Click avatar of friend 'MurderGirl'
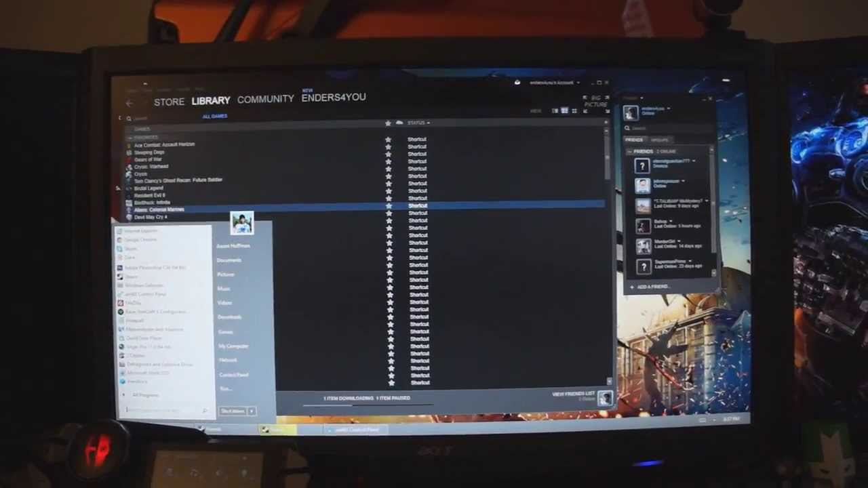868x488 pixels. (x=643, y=246)
